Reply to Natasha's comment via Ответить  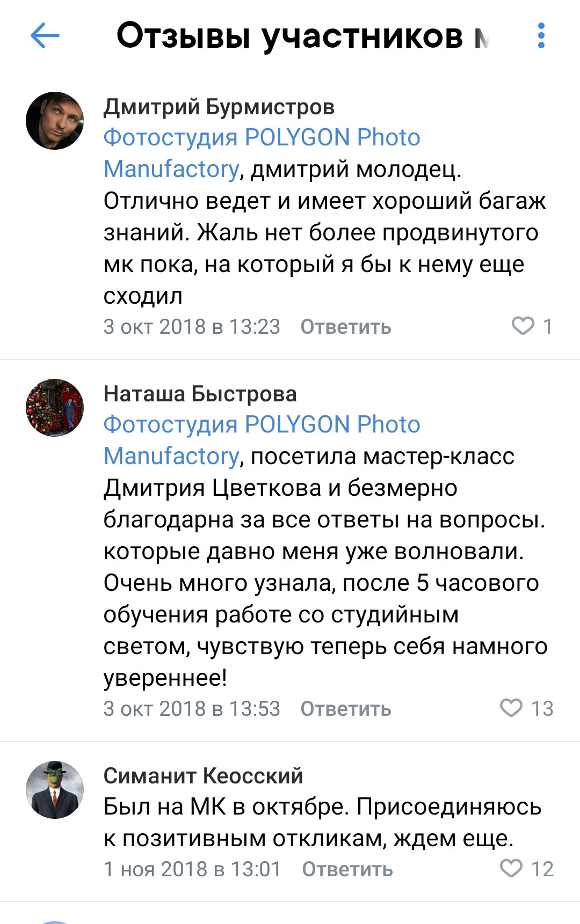point(347,709)
